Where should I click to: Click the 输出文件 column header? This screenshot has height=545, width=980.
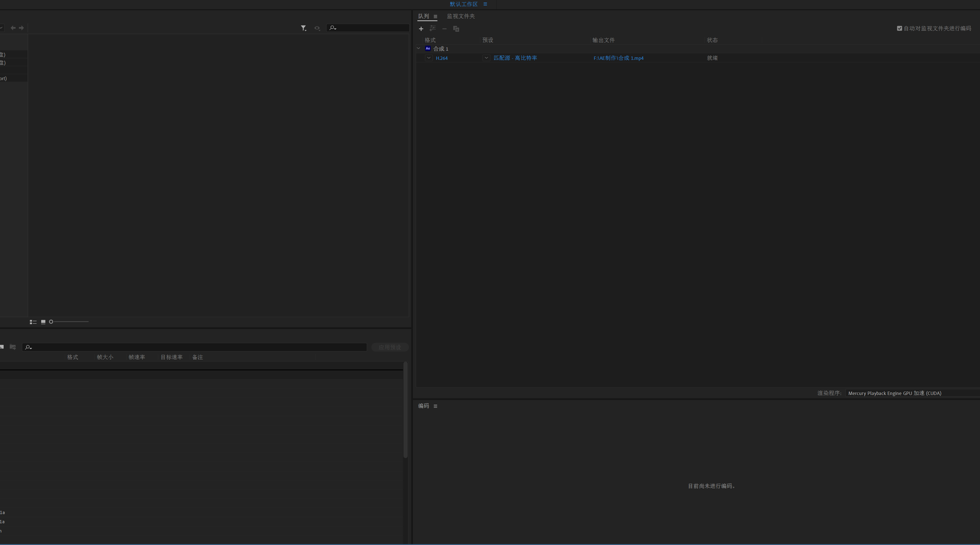[x=603, y=40]
